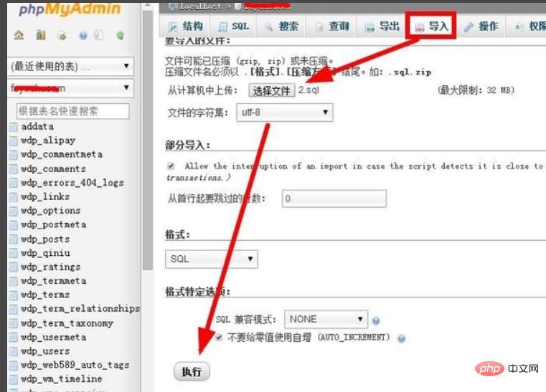Click table icon beside wdp_links
This screenshot has width=546, height=392.
coord(14,197)
